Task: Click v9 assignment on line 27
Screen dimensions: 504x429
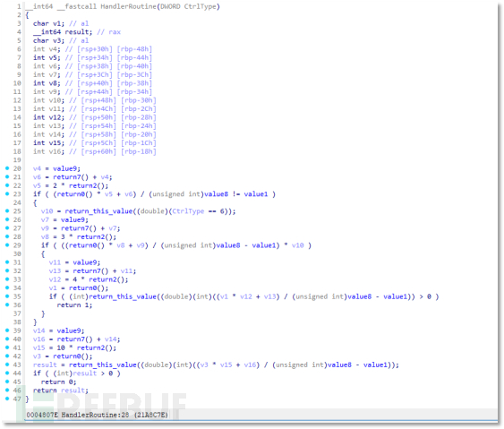Action: click(x=45, y=228)
